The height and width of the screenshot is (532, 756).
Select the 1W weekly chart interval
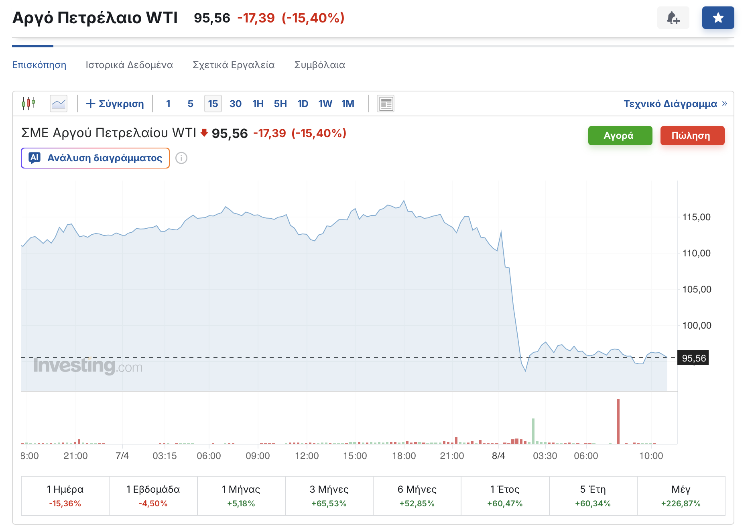(x=325, y=104)
